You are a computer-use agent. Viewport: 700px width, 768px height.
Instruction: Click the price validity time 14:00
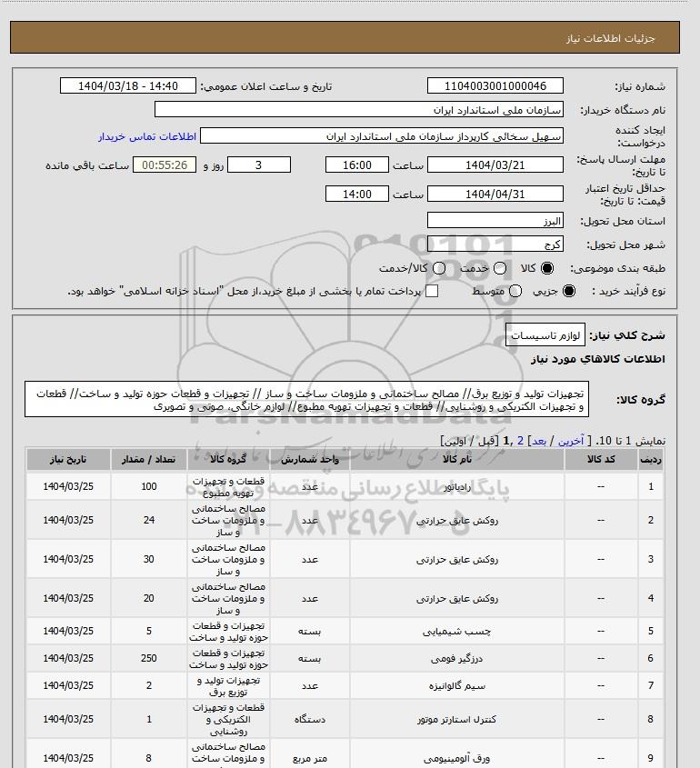[x=357, y=194]
